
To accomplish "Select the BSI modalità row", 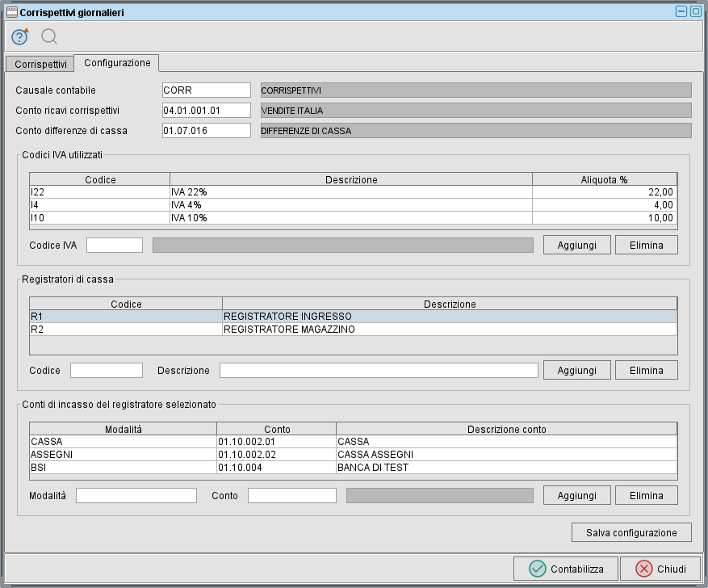I will coord(353,468).
